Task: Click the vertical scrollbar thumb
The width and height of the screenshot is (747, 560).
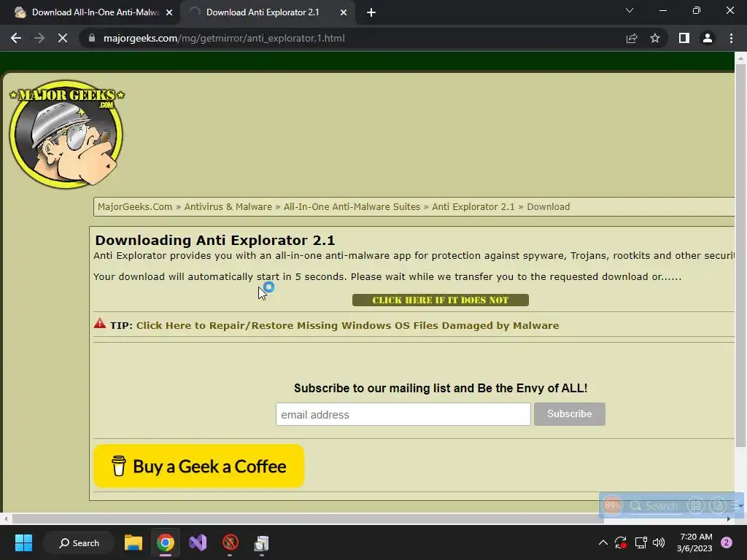Action: (740, 255)
